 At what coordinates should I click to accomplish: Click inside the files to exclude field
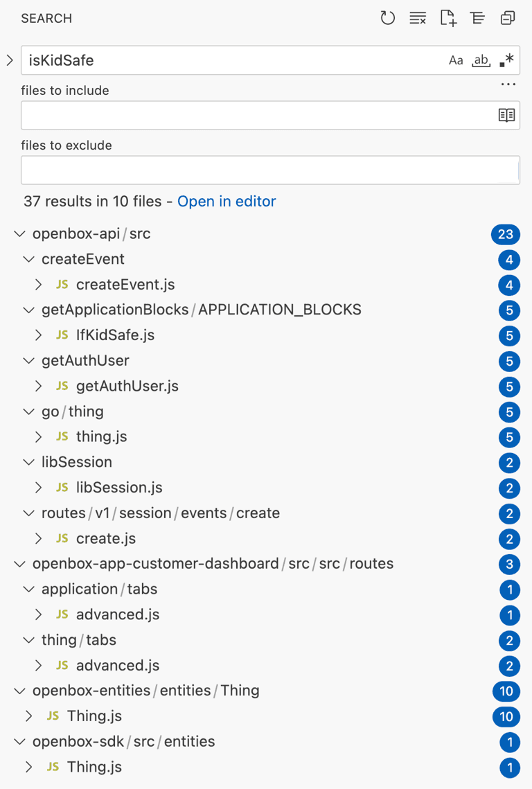coord(270,170)
